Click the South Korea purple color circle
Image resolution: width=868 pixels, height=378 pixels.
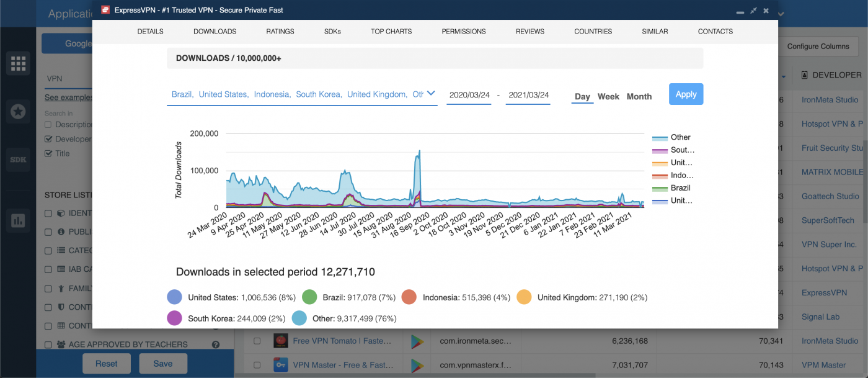pos(175,318)
